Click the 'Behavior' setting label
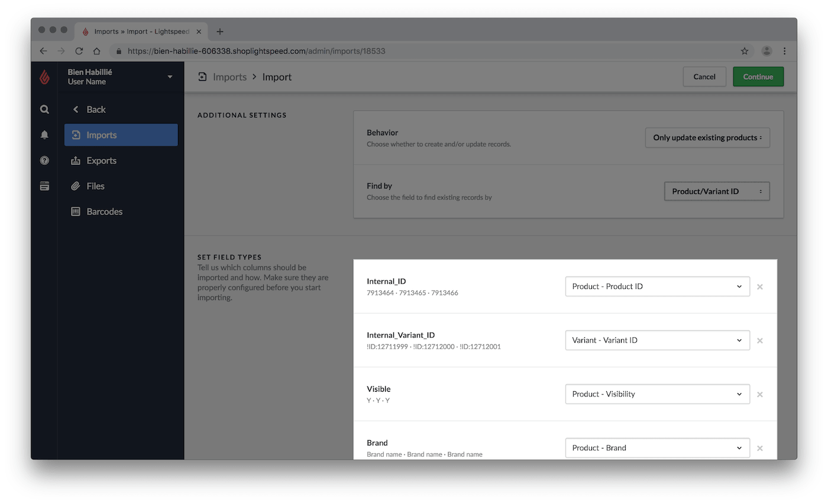828x504 pixels. click(382, 132)
